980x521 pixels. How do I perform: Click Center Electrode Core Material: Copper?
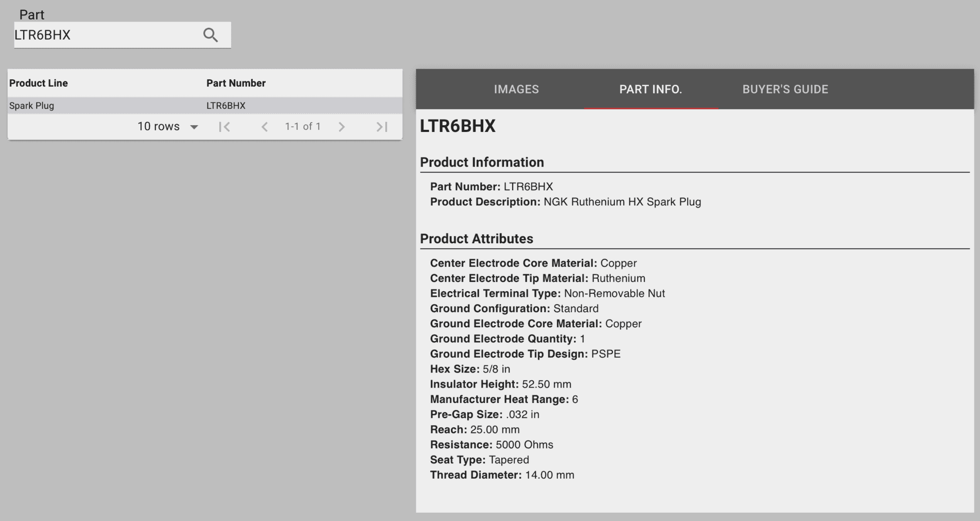(x=533, y=263)
